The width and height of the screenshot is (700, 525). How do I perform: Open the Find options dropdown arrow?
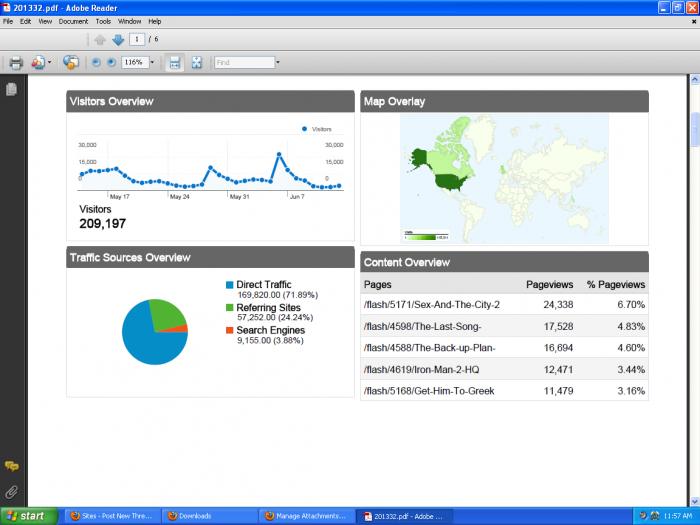(278, 62)
